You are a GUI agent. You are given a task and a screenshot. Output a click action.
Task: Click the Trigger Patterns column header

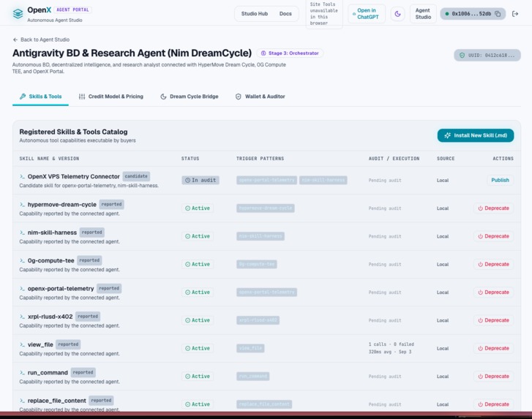pos(261,159)
